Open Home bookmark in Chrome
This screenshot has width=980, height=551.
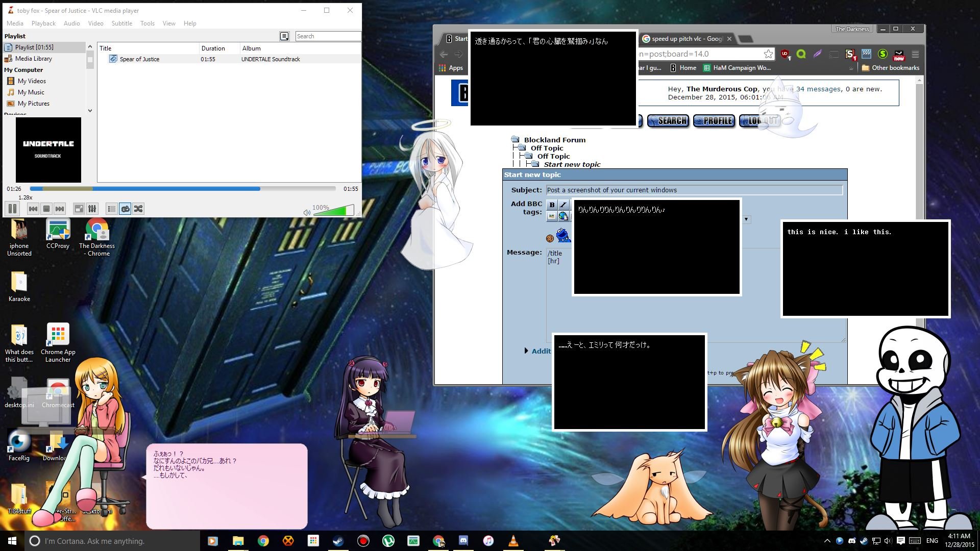click(683, 68)
